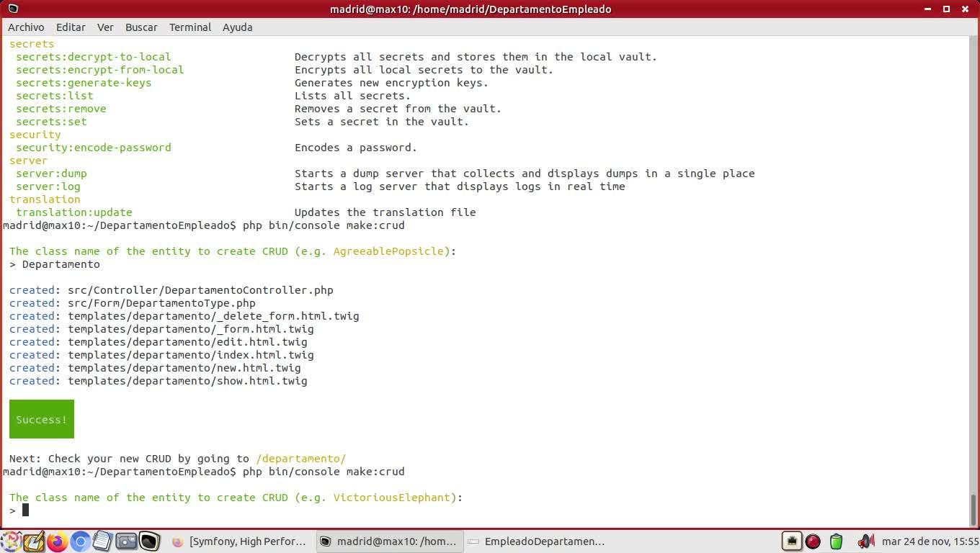Click the network connection tray icon
The height and width of the screenshot is (553, 980).
791,541
